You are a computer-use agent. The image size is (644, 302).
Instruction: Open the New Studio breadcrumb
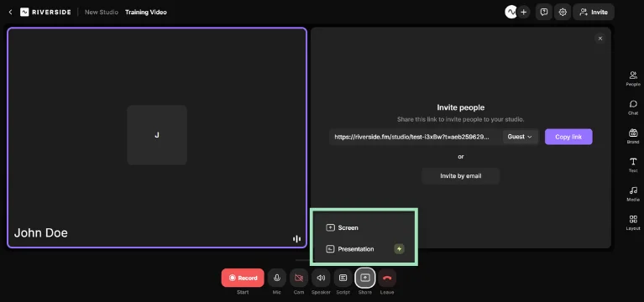pos(101,13)
